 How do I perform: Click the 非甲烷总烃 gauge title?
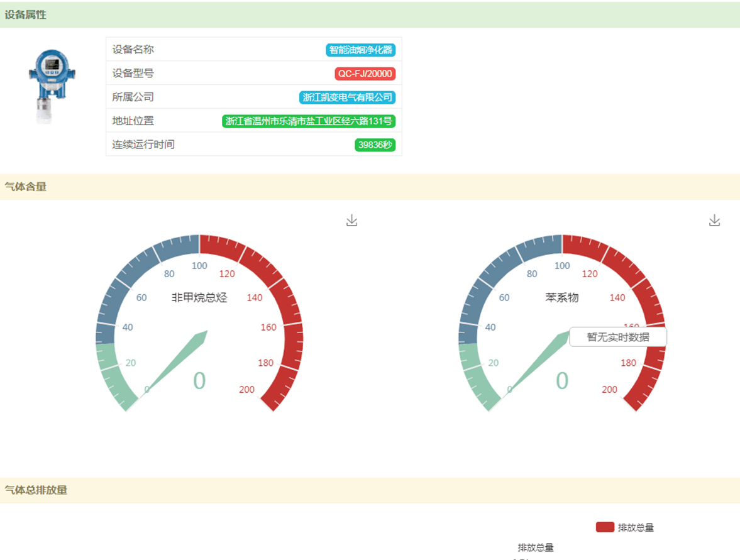199,298
